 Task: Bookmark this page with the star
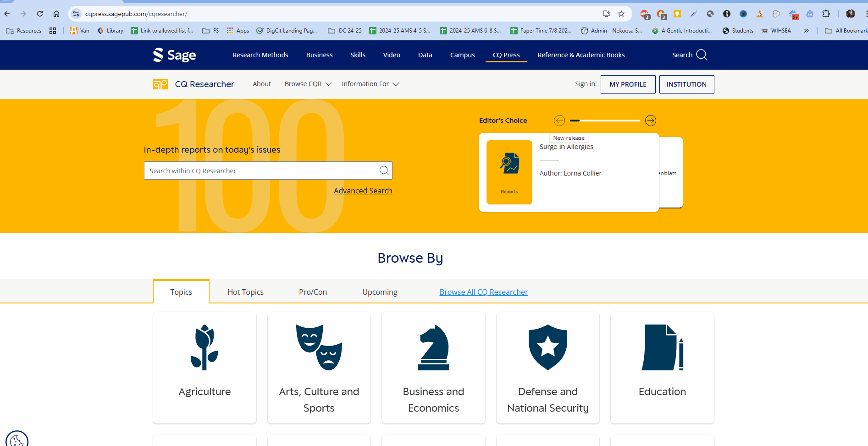coord(621,14)
